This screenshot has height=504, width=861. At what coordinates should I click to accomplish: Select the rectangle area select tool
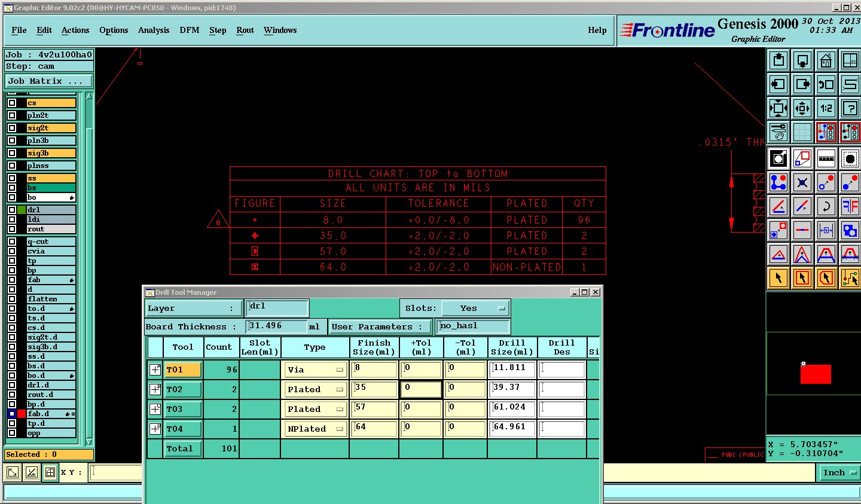(802, 278)
